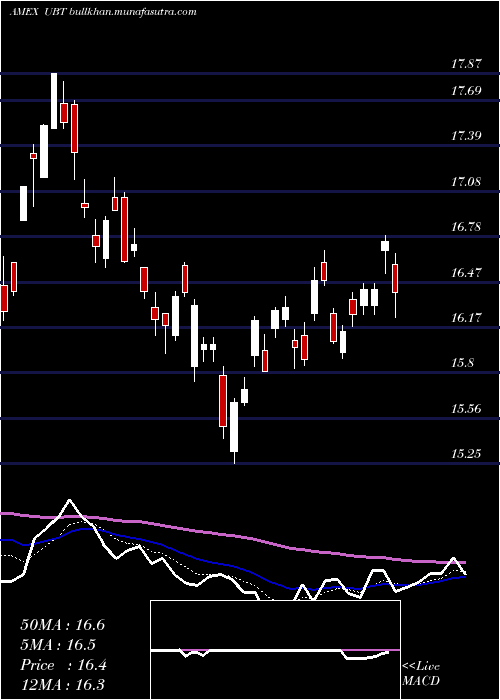Click the 50MA : 16.6 legend text
Viewport: 500px width, 700px height.
(x=62, y=625)
